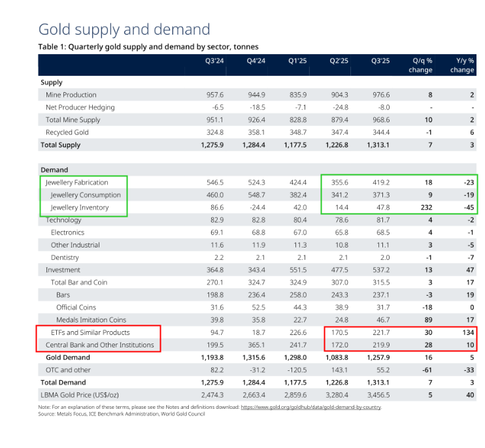Click the Mine Production row label
Viewport: 485px width, 448px height.
coord(71,95)
